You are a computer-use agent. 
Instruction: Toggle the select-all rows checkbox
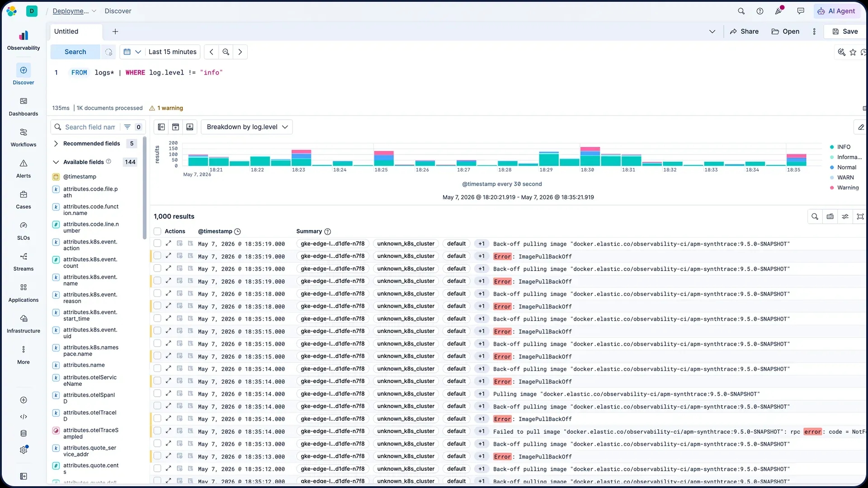click(157, 231)
